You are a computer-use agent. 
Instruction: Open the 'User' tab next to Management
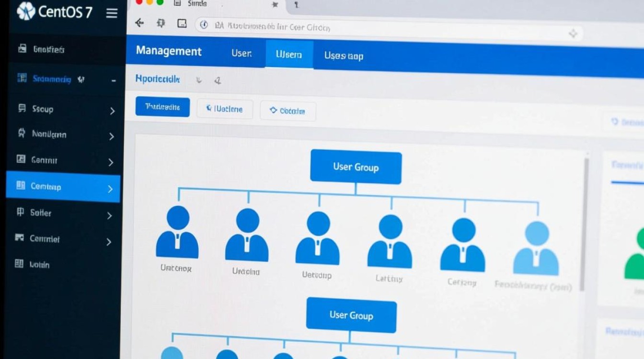point(241,53)
